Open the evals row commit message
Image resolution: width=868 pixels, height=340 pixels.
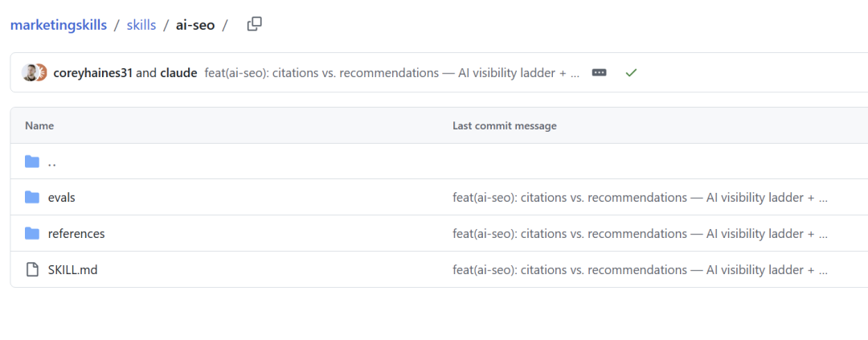tap(640, 198)
